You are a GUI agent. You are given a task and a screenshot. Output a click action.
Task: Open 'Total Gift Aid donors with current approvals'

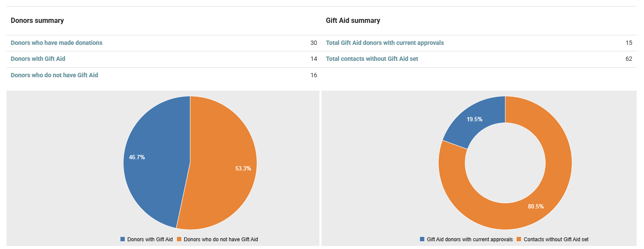coord(385,43)
